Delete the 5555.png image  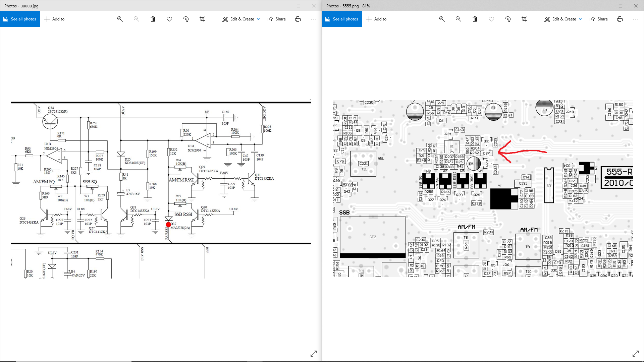click(475, 19)
